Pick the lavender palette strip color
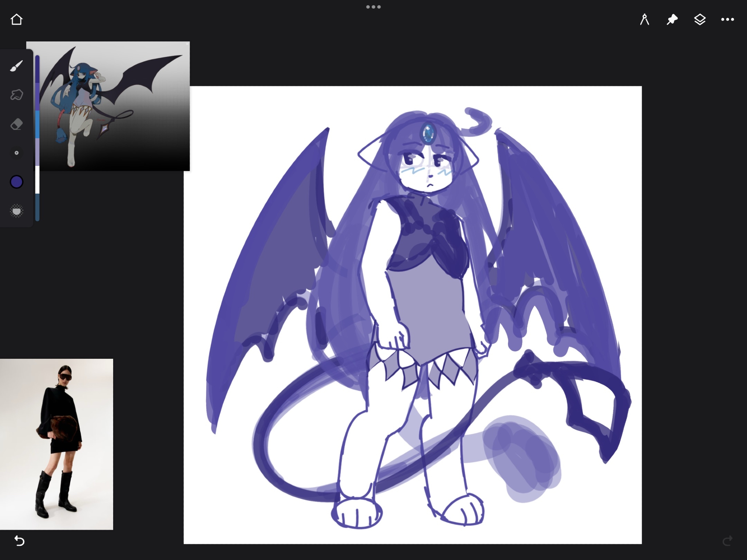 [x=37, y=152]
